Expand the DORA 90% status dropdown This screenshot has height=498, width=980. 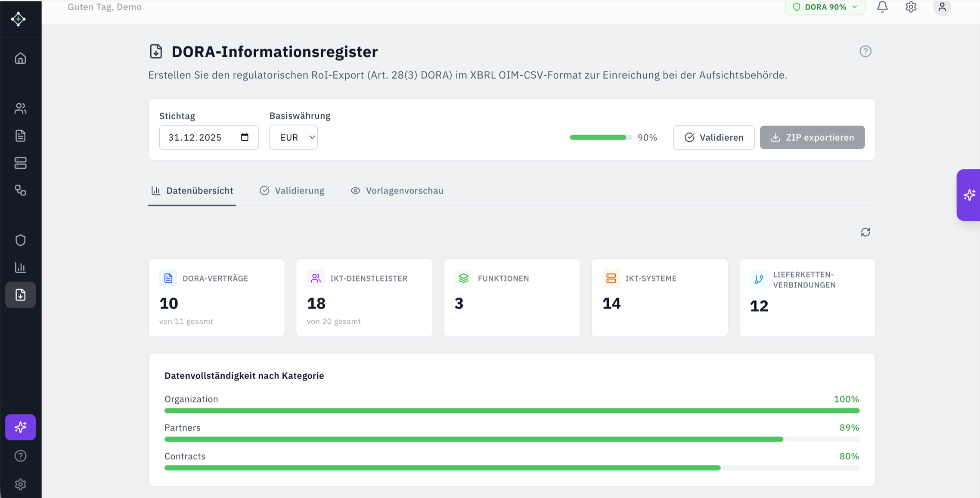pyautogui.click(x=824, y=7)
